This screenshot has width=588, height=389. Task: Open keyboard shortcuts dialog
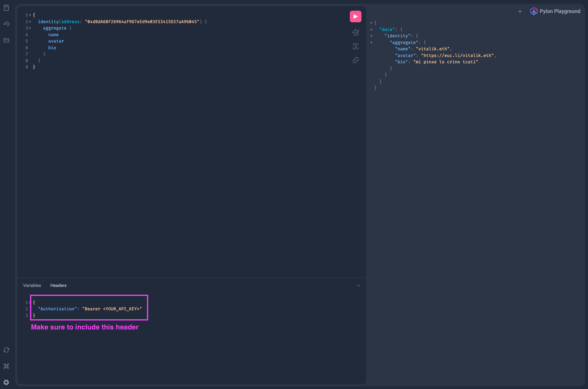point(6,366)
